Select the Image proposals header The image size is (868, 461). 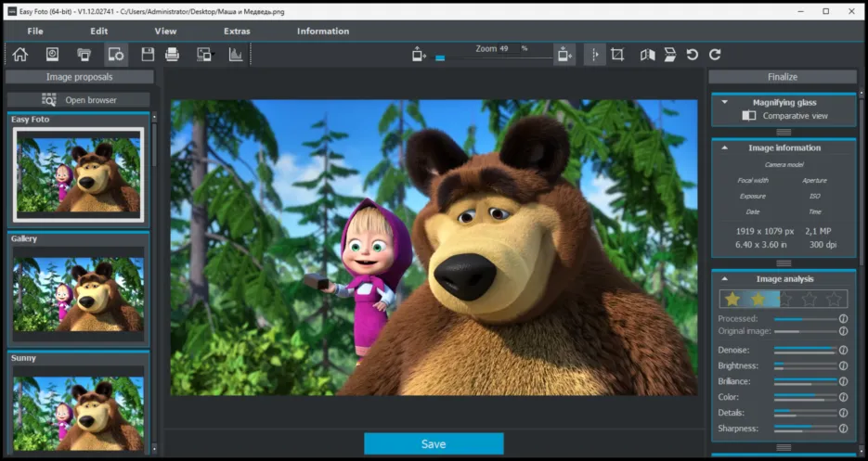[79, 77]
